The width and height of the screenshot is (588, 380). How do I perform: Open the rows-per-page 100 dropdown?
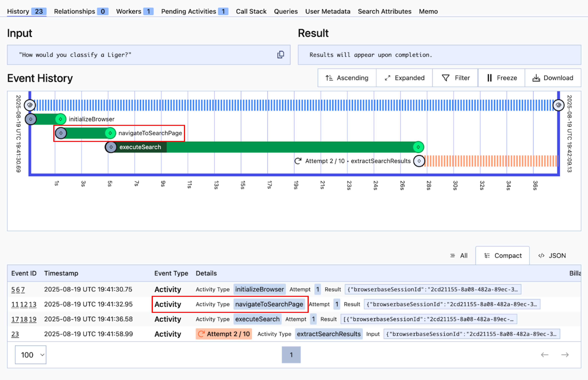point(31,355)
